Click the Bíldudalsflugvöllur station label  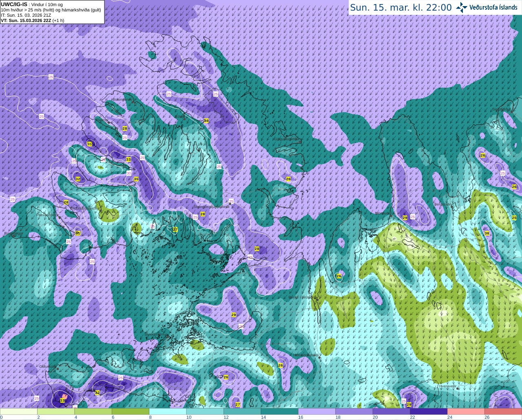tap(85, 208)
